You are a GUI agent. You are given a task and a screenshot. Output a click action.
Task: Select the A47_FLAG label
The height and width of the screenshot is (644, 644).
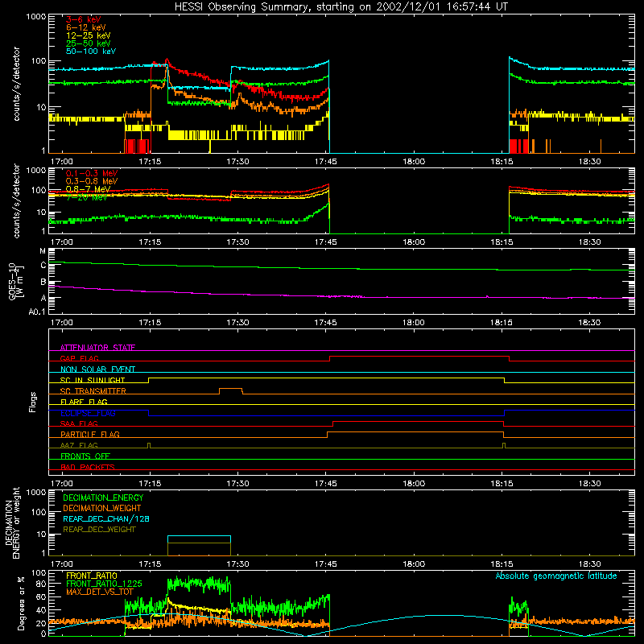coord(79,445)
